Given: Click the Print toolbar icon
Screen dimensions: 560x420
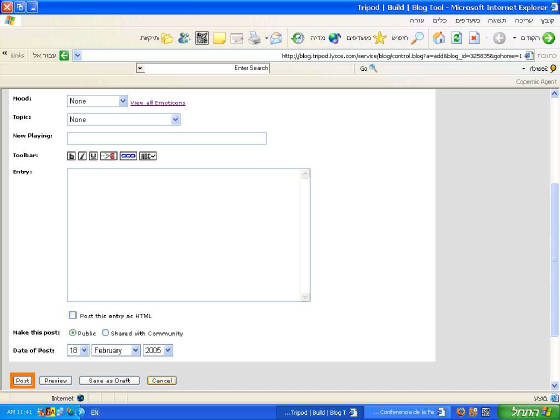Looking at the screenshot, I should (255, 38).
